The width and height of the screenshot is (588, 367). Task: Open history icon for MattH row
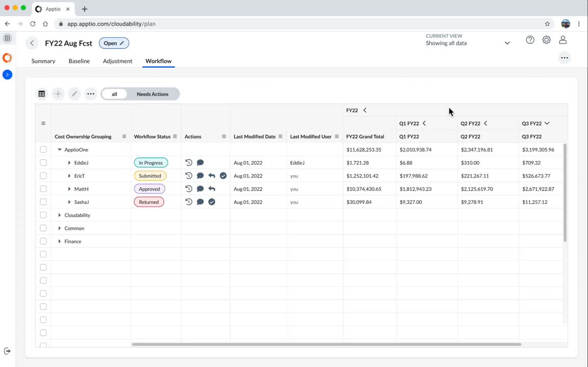point(189,189)
